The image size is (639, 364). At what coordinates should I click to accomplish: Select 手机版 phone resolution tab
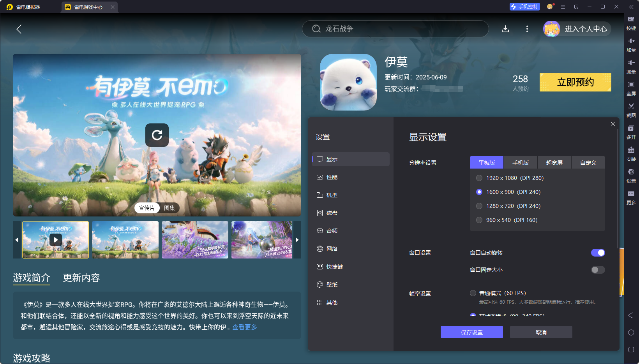(521, 163)
